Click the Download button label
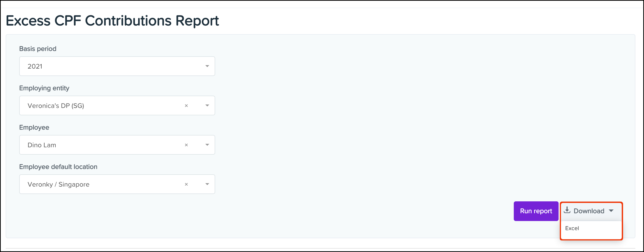The image size is (644, 252). [589, 211]
